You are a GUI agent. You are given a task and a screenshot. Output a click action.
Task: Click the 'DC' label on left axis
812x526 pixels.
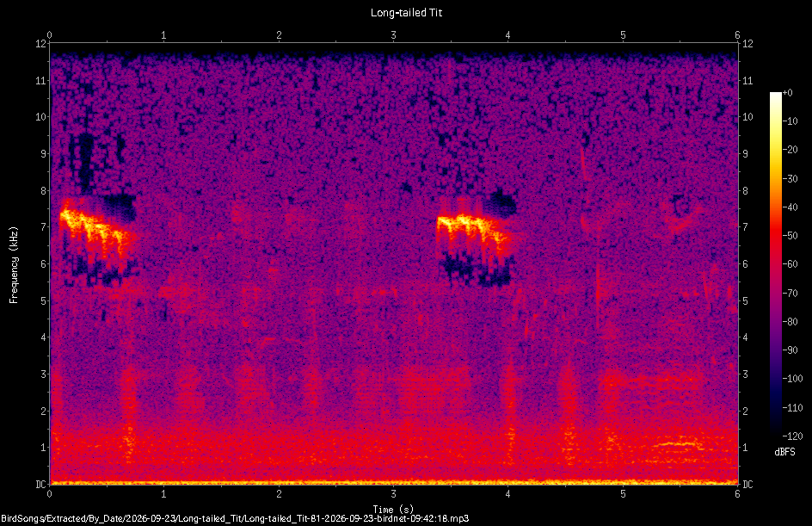pyautogui.click(x=40, y=484)
